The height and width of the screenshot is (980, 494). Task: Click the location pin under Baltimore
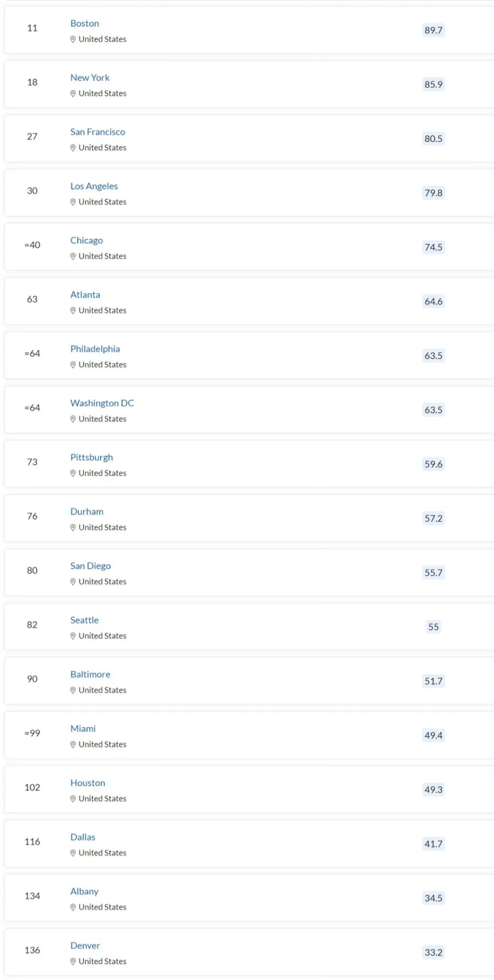click(x=73, y=690)
